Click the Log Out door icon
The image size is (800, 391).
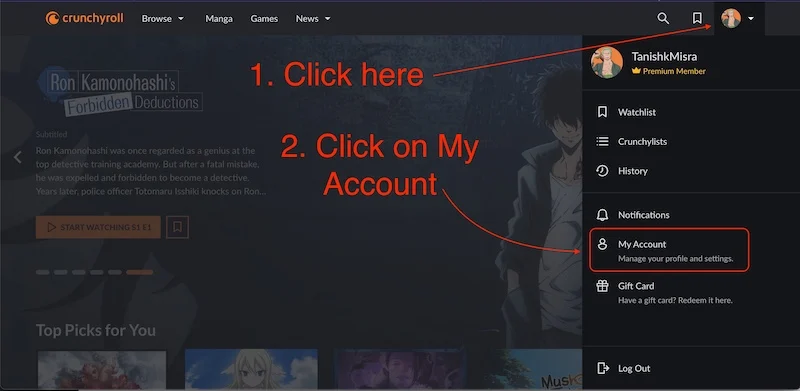pyautogui.click(x=602, y=368)
